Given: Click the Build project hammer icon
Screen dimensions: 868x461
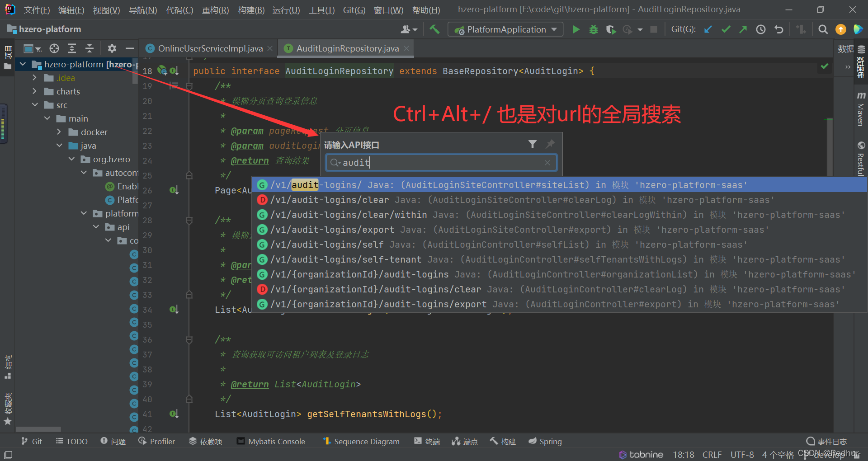Looking at the screenshot, I should pyautogui.click(x=434, y=29).
